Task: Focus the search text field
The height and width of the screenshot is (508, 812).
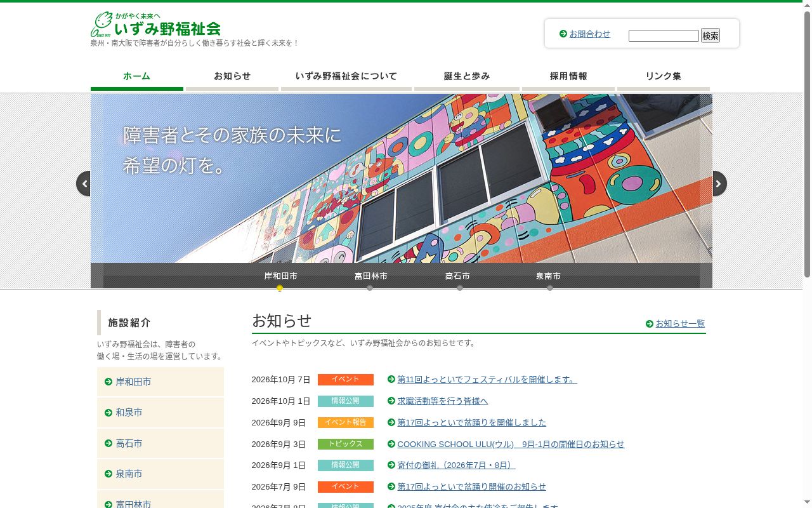Action: (664, 36)
